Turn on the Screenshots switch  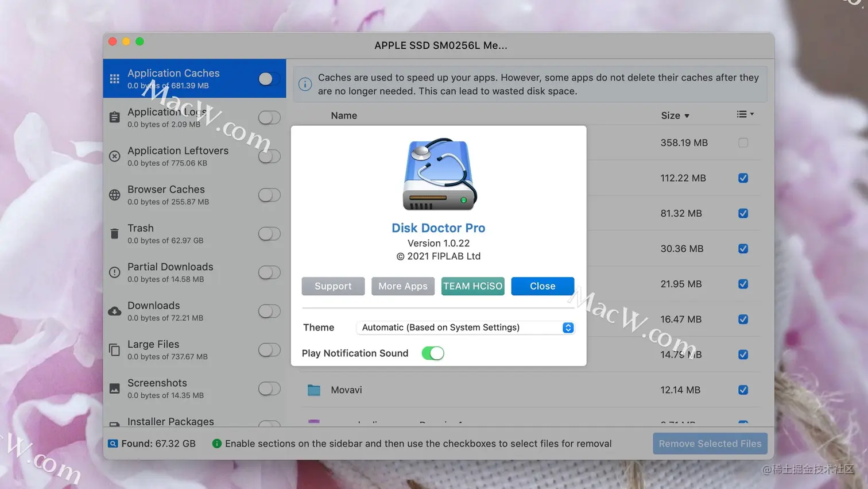(x=269, y=388)
